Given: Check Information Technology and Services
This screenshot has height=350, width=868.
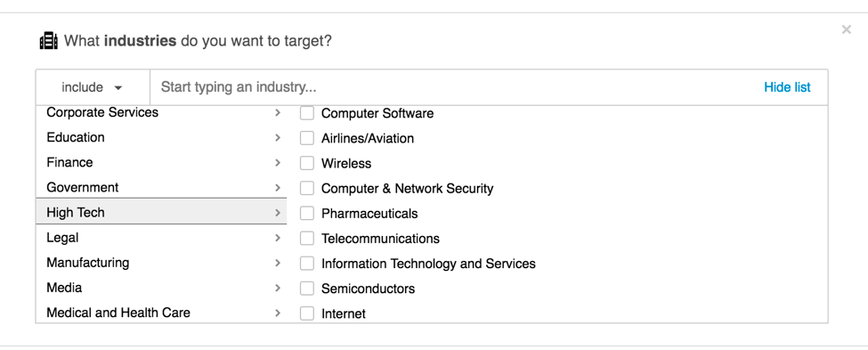Looking at the screenshot, I should click(306, 263).
